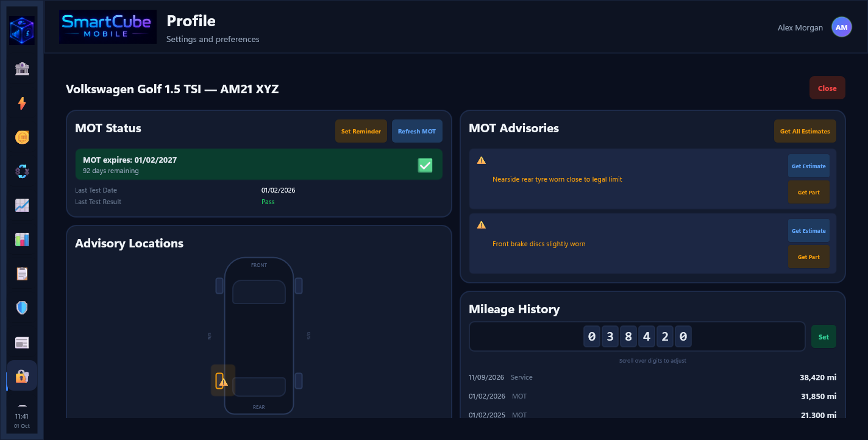The image size is (868, 440).
Task: Click the warning icon above the rear tyre advisory
Action: tap(482, 160)
